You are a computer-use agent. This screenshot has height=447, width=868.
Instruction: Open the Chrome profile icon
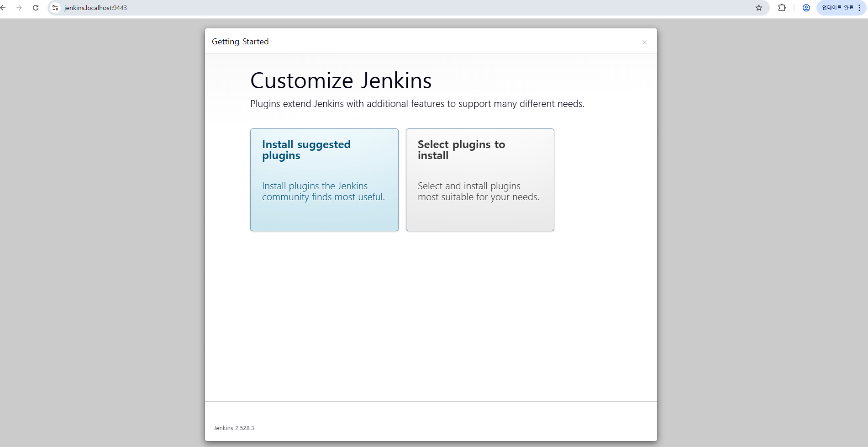(x=806, y=8)
